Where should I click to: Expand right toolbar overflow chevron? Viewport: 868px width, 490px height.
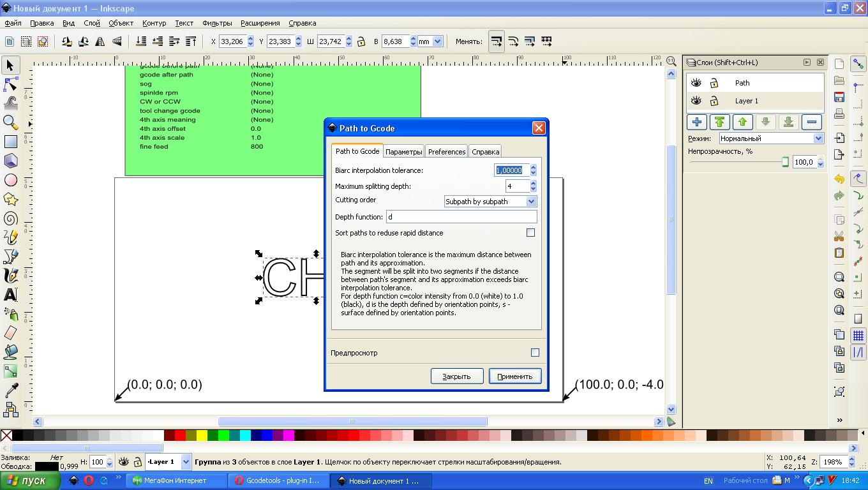(x=839, y=420)
